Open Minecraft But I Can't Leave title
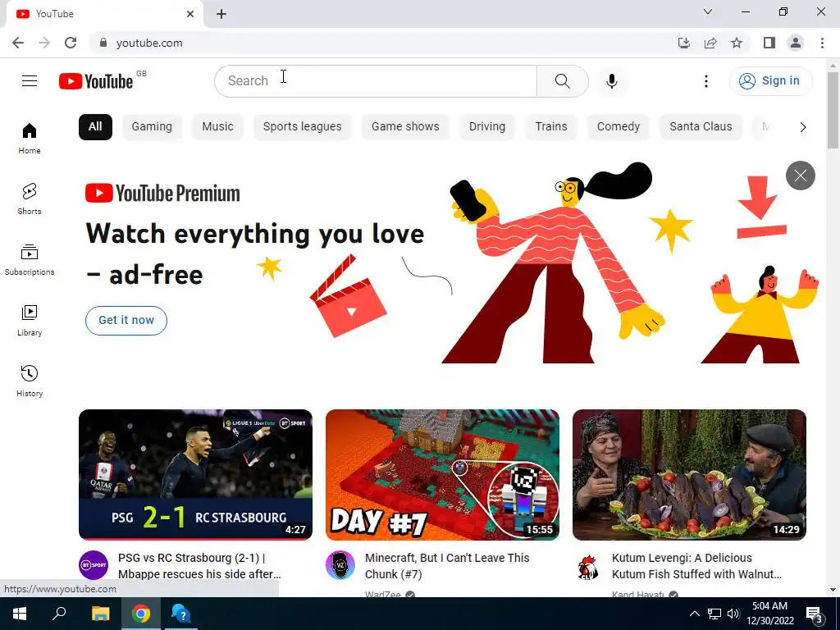Viewport: 840px width, 630px height. pyautogui.click(x=447, y=566)
